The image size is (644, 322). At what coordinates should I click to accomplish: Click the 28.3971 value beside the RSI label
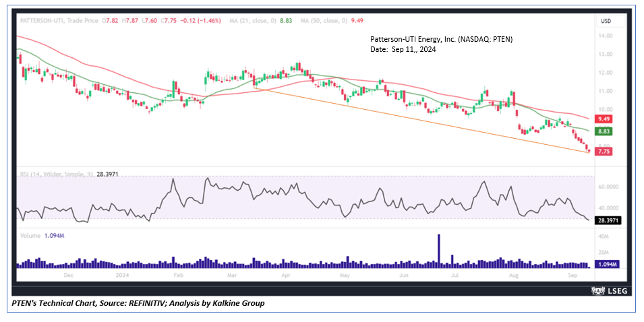coord(107,174)
